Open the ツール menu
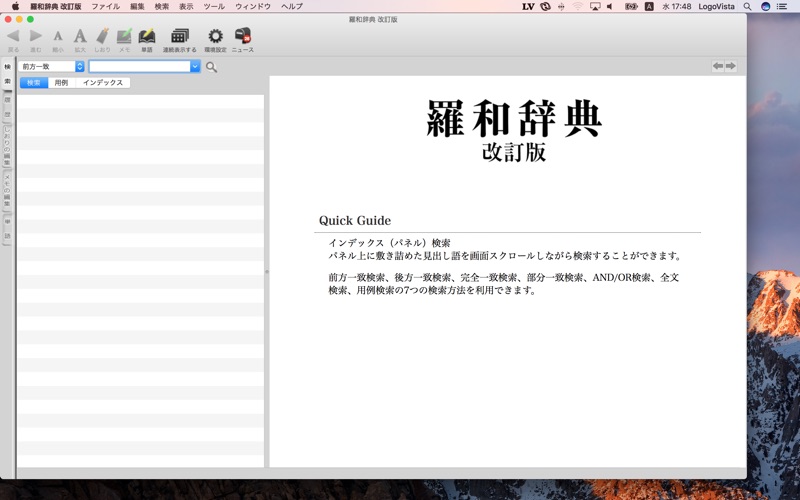 [x=214, y=6]
